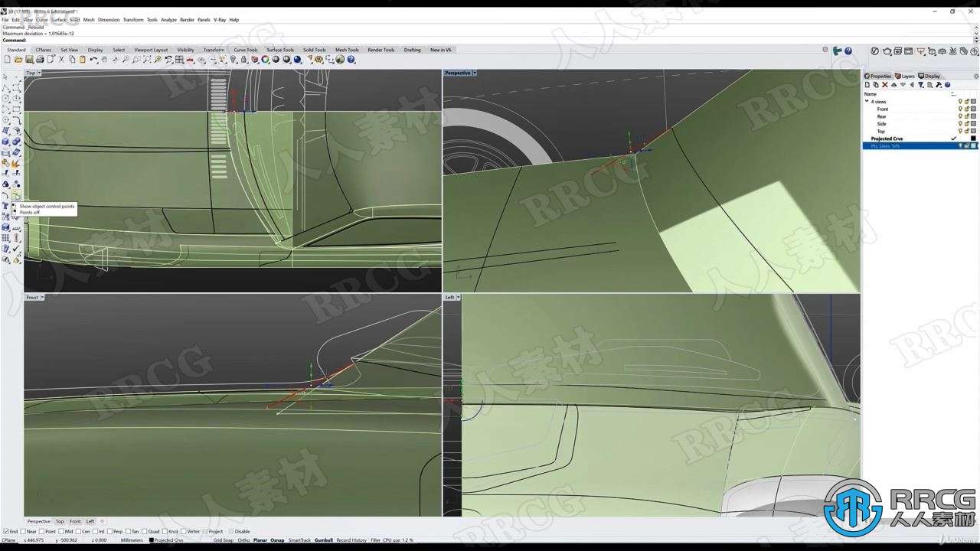
Task: Click the Undo arrow icon
Action: click(x=93, y=60)
